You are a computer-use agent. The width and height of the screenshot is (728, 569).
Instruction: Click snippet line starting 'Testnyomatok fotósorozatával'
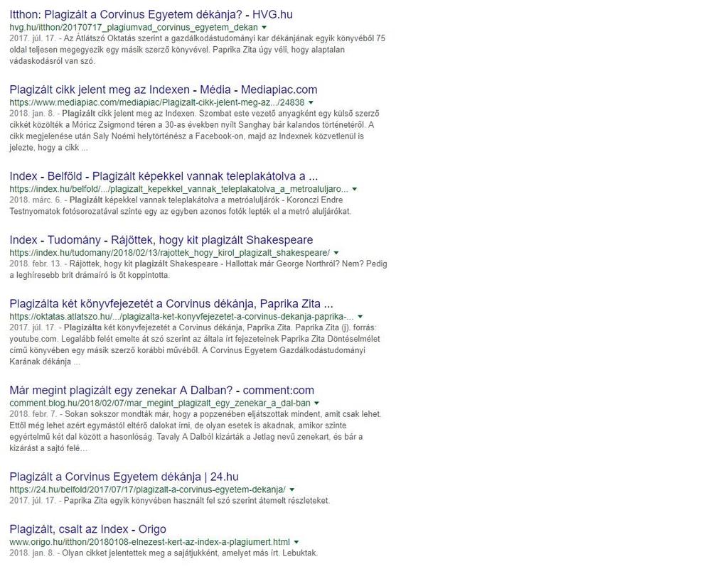point(180,212)
